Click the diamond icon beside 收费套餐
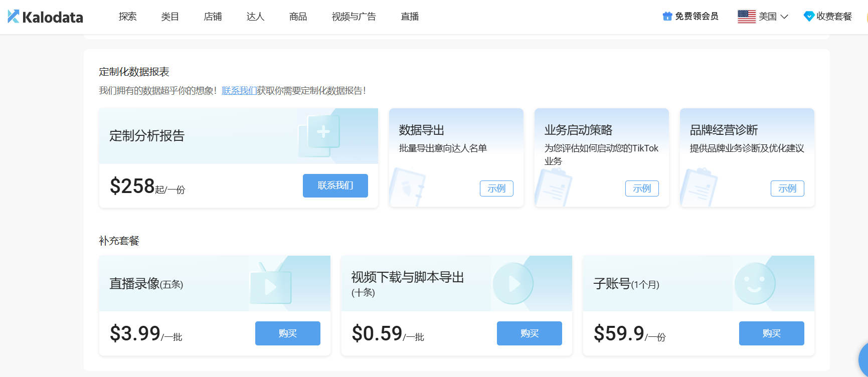The image size is (868, 377). pos(809,17)
